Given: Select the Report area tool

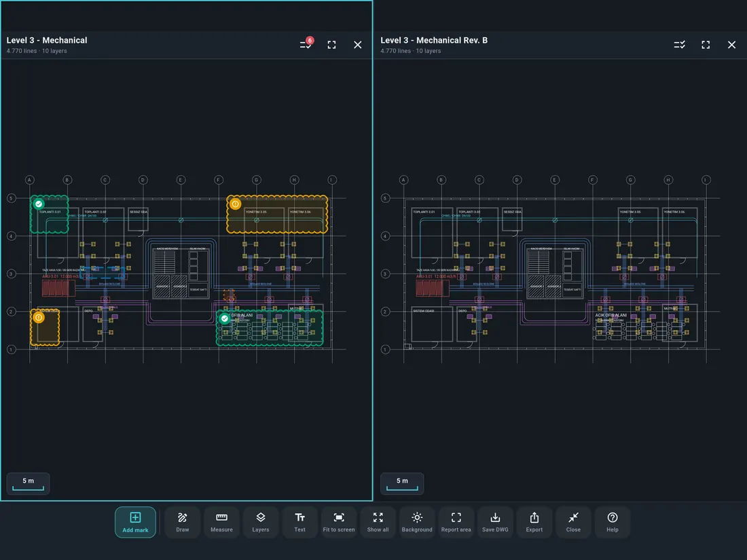Looking at the screenshot, I should point(456,523).
